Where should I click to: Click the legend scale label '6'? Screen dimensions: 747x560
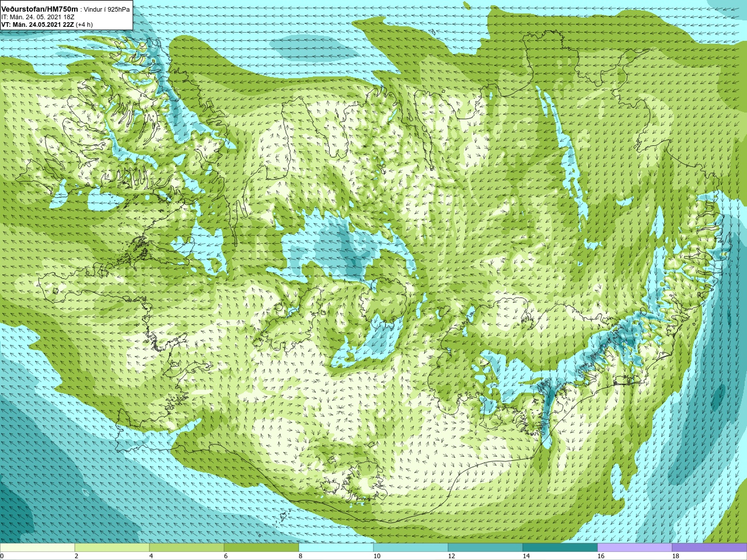[226, 556]
